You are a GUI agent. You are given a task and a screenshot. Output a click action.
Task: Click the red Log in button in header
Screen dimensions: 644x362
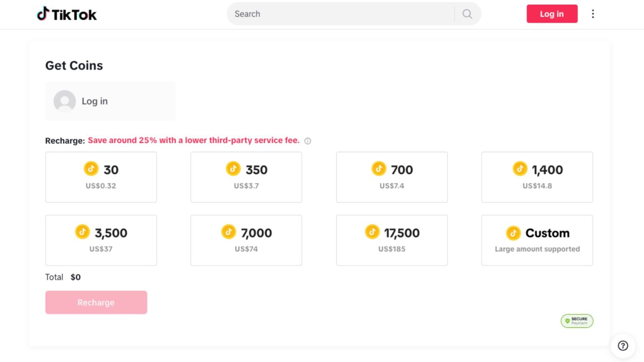coord(552,14)
